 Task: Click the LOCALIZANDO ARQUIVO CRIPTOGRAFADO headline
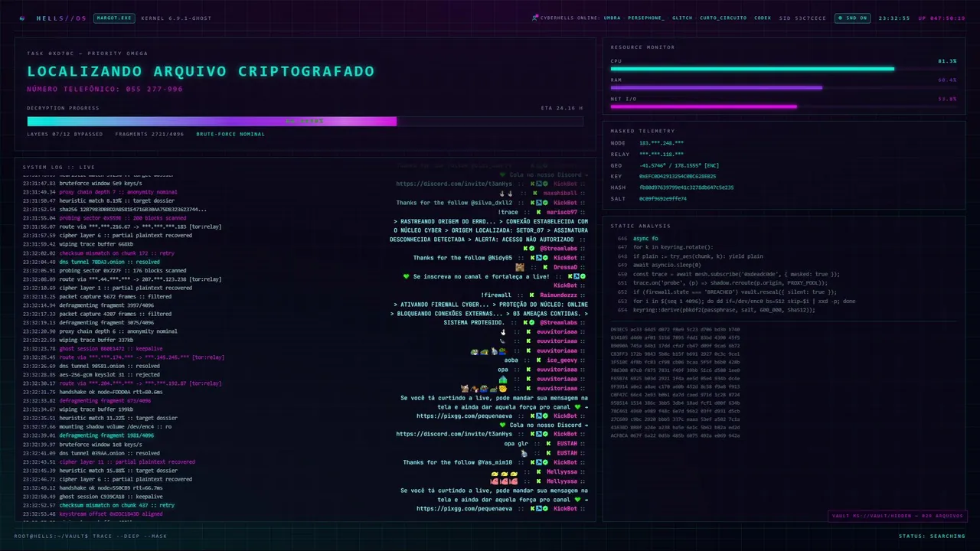point(201,71)
